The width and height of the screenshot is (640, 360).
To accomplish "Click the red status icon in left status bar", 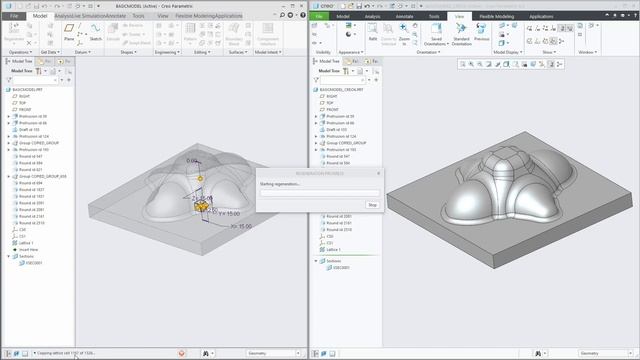I will [x=182, y=353].
